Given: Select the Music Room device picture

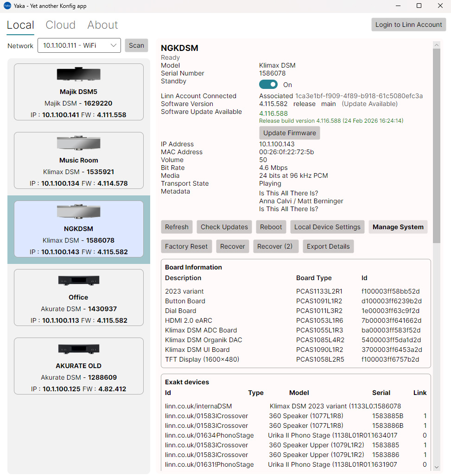Looking at the screenshot, I should click(78, 143).
